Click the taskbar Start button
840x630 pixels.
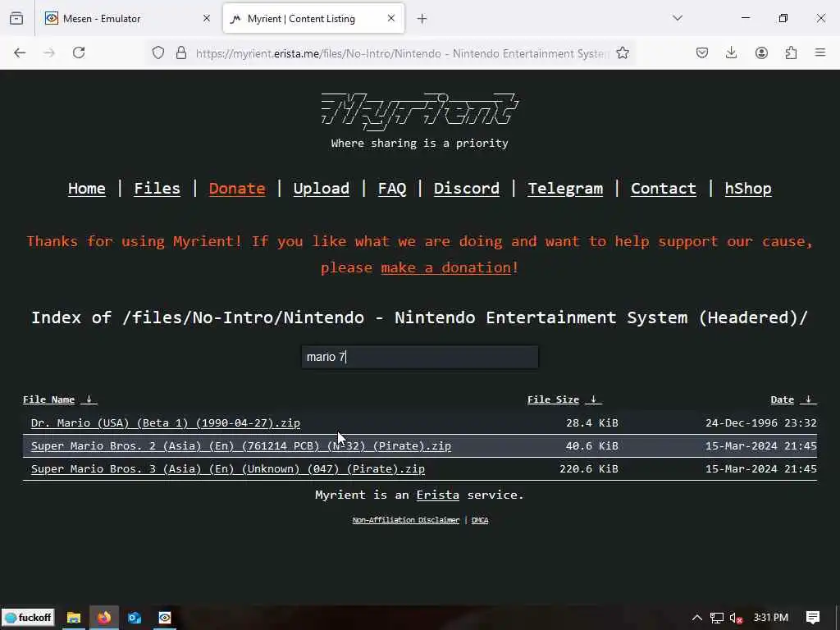(x=29, y=618)
